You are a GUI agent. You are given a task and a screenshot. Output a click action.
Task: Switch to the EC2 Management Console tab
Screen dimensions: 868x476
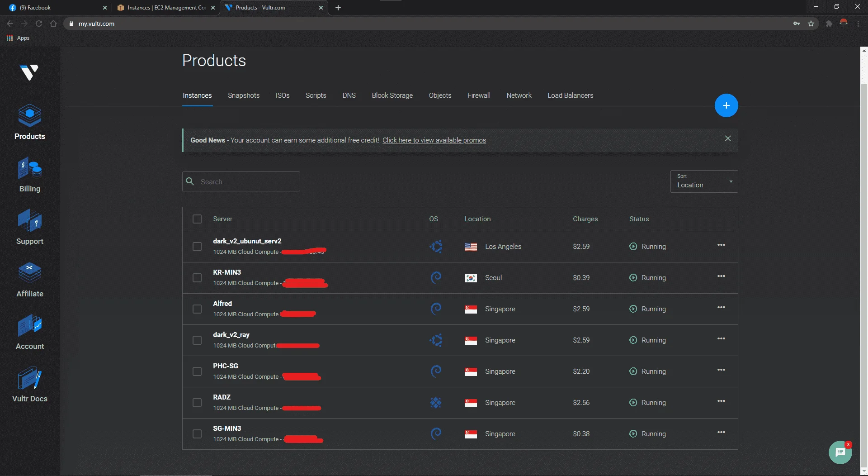(x=165, y=8)
